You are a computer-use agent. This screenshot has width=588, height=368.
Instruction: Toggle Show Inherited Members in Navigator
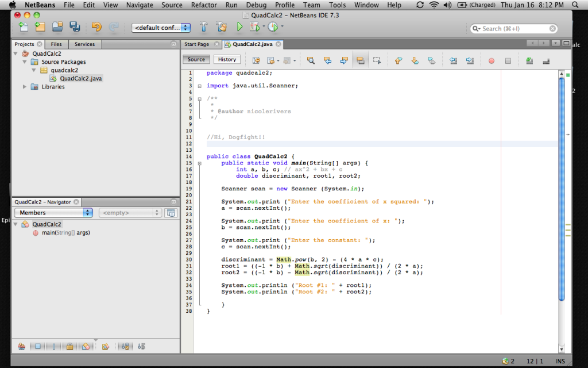pyautogui.click(x=21, y=346)
